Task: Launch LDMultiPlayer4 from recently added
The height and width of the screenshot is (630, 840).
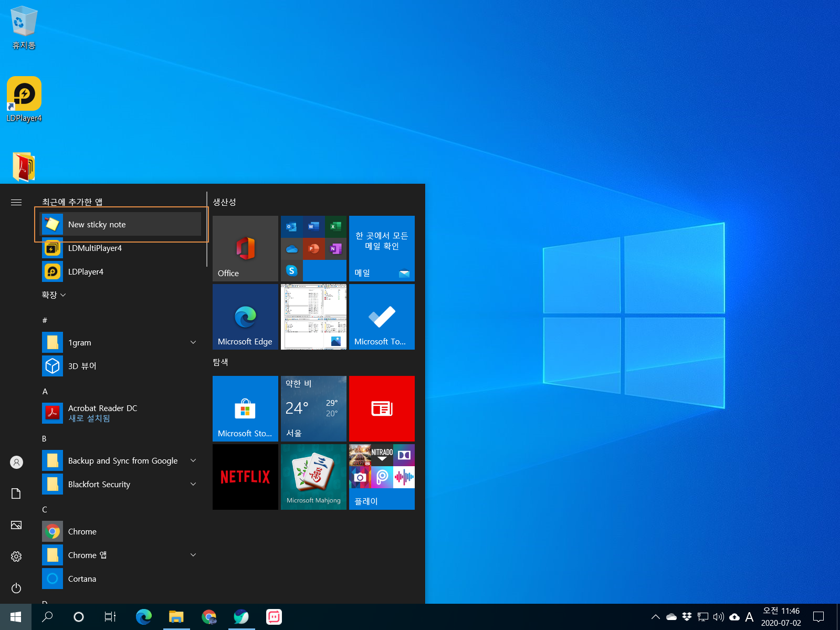Action: pos(121,248)
